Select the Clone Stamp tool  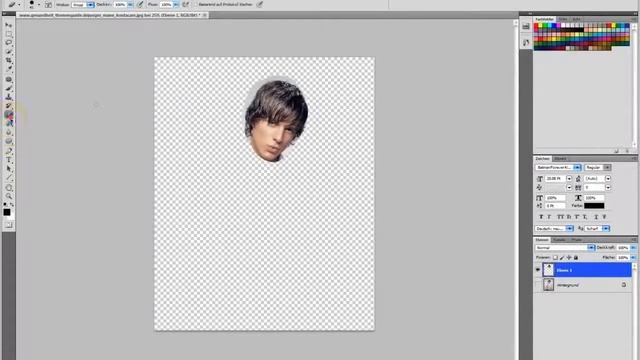9,97
